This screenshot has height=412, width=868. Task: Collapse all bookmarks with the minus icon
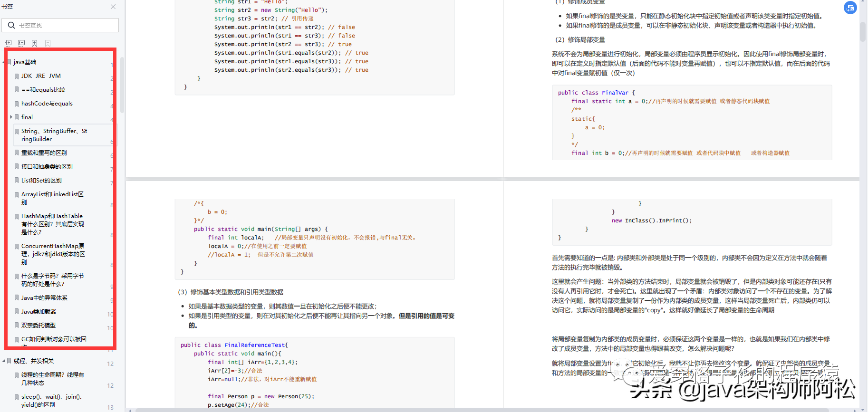[21, 43]
